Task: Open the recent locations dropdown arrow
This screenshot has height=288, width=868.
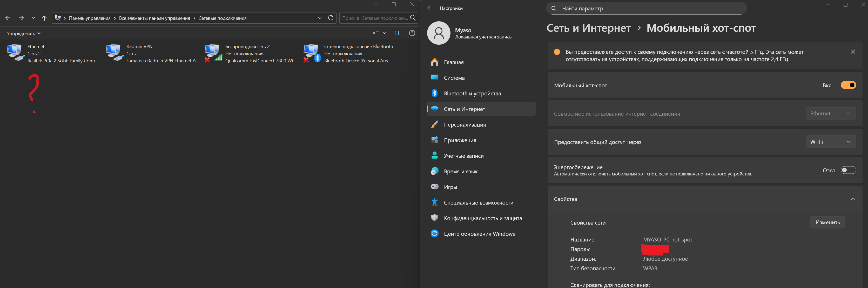Action: (33, 18)
